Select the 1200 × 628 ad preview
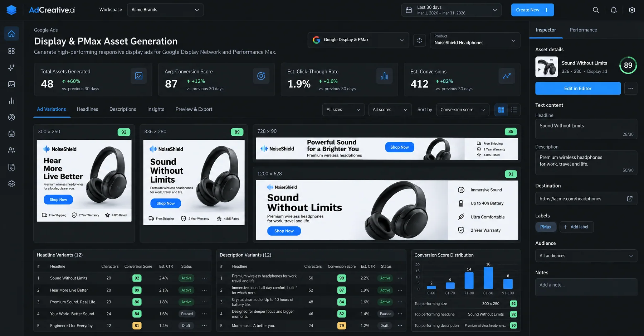This screenshot has height=336, width=644. [387, 210]
